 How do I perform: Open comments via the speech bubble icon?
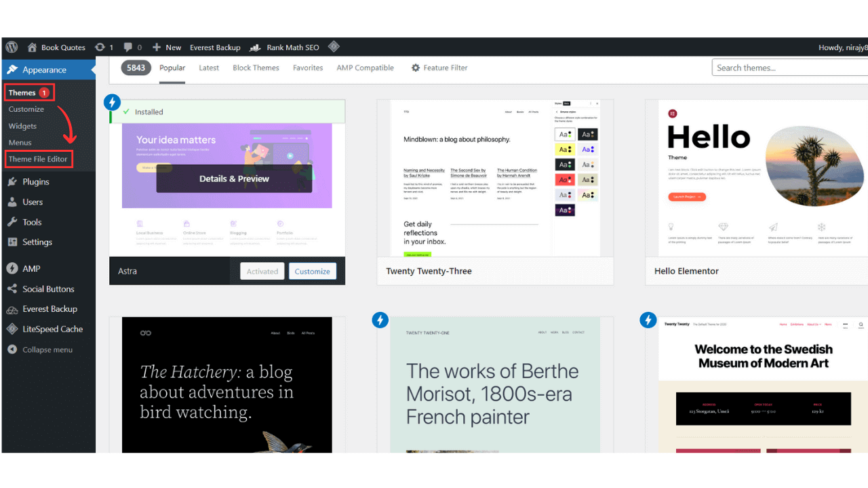128,47
